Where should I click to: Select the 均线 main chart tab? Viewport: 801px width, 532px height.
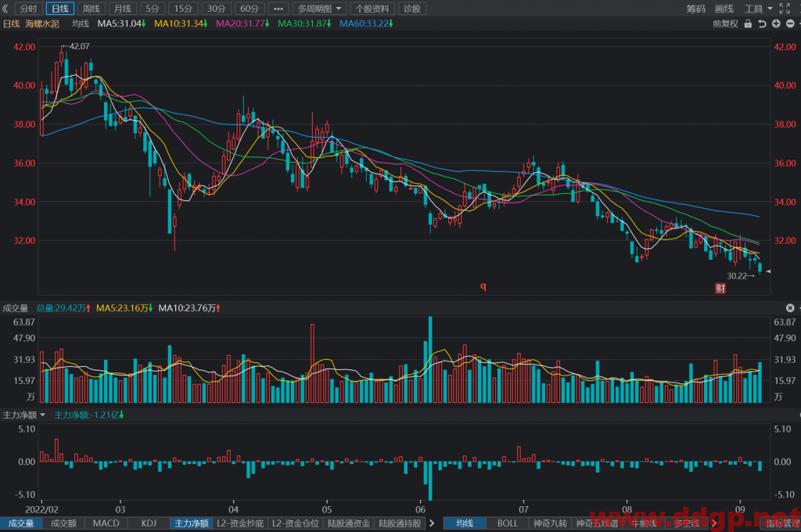click(465, 523)
